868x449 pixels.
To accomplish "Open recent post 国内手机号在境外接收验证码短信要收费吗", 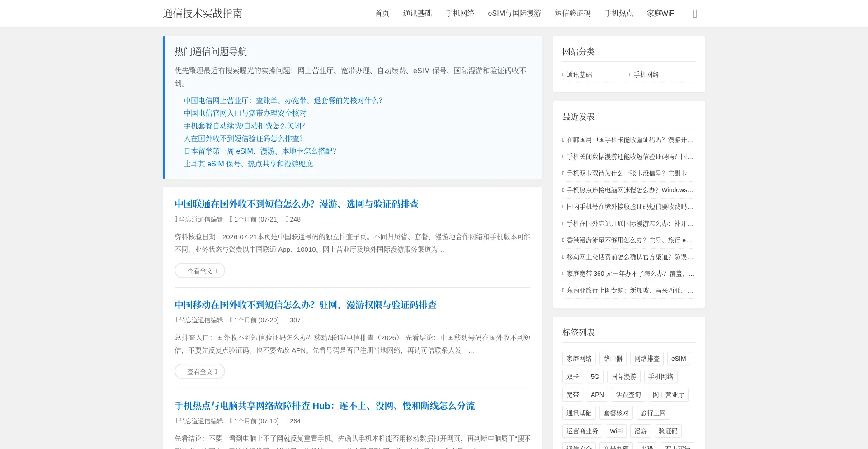I will pyautogui.click(x=629, y=207).
